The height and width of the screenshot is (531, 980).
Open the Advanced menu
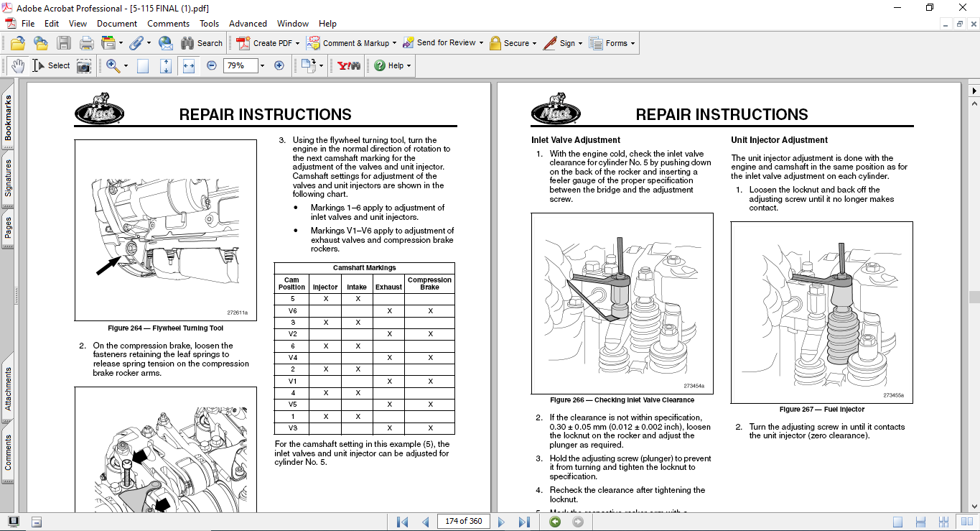[248, 24]
